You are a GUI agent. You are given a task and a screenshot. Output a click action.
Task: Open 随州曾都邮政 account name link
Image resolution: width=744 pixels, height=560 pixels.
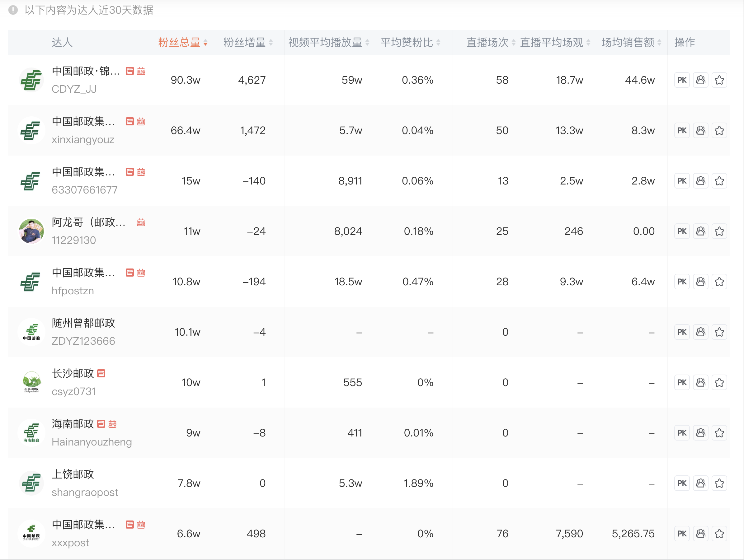coord(83,323)
